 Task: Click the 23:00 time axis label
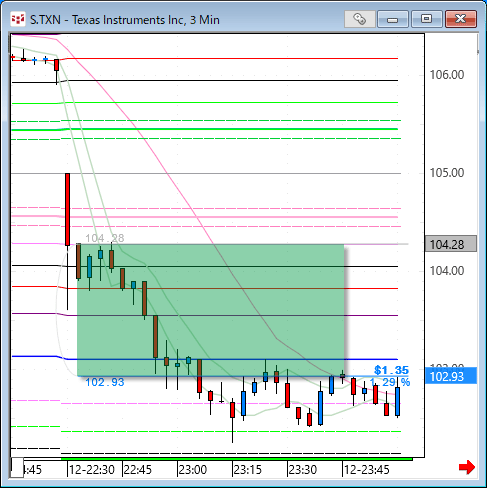coord(193,470)
